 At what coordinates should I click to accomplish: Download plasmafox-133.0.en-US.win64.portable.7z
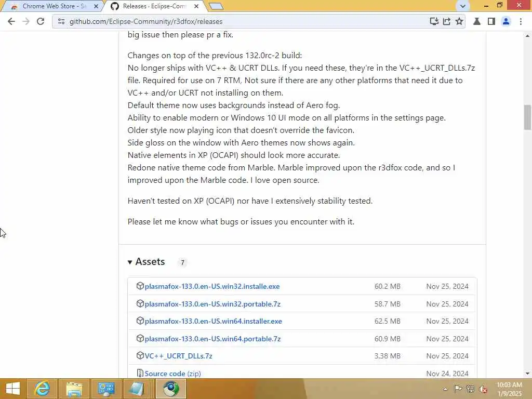[212, 339]
